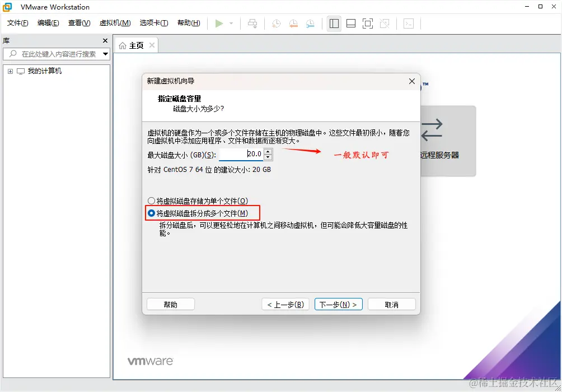Open the library search dropdown arrow
This screenshot has width=562, height=392.
105,54
